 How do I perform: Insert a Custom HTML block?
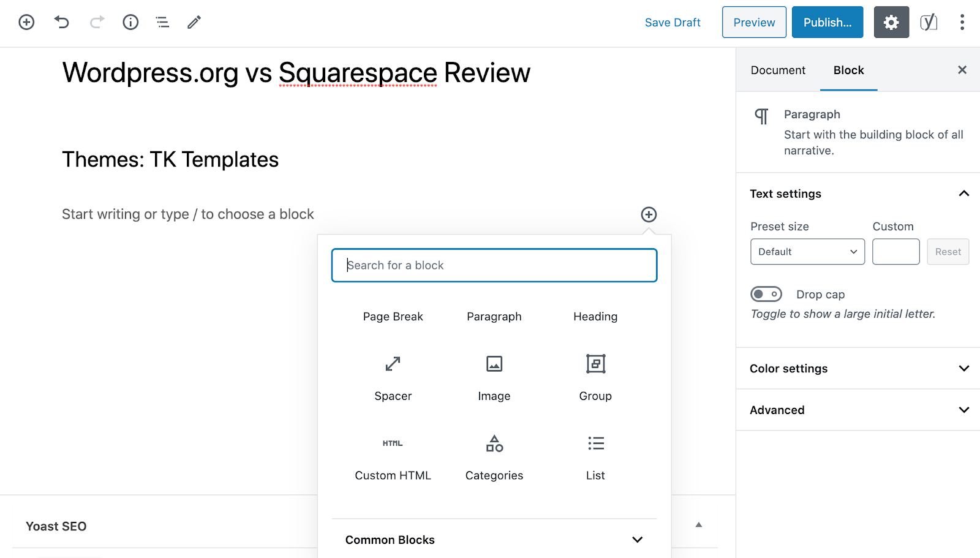pyautogui.click(x=393, y=458)
